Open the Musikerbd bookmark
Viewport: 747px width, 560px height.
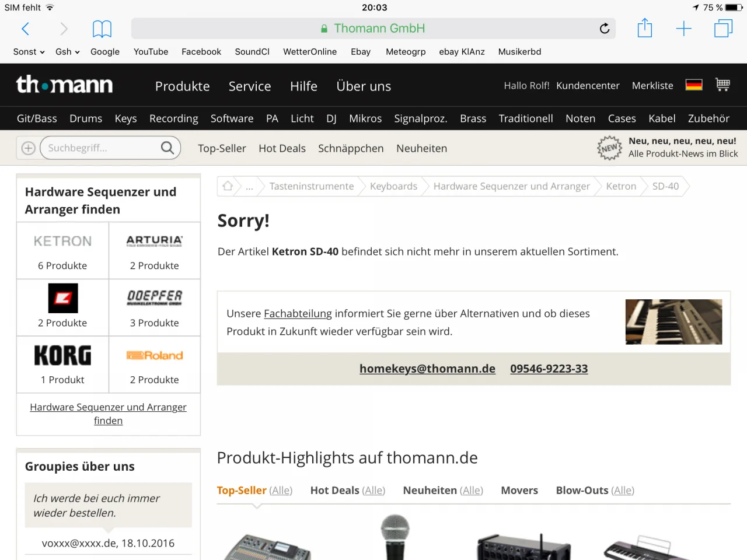[x=519, y=52]
